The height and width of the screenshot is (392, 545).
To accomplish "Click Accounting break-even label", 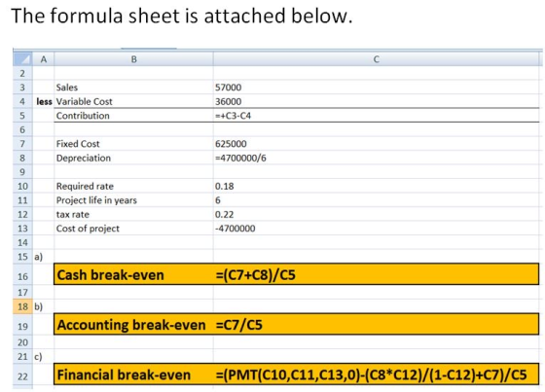I will pyautogui.click(x=131, y=325).
